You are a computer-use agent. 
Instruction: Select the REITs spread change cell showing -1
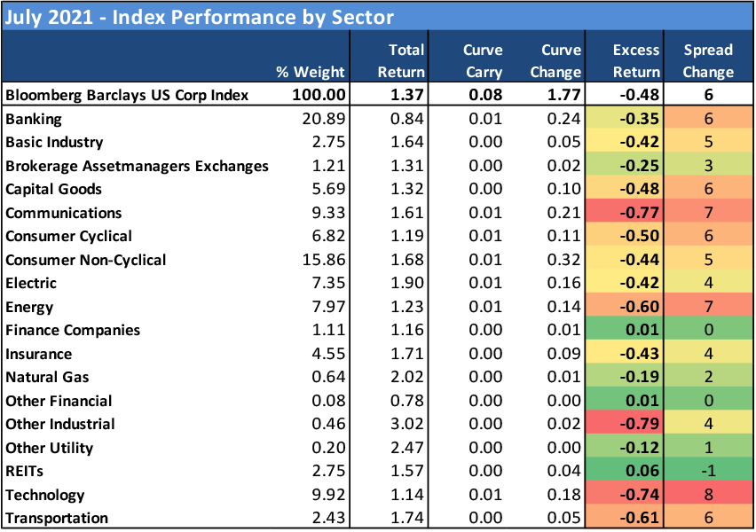click(708, 472)
